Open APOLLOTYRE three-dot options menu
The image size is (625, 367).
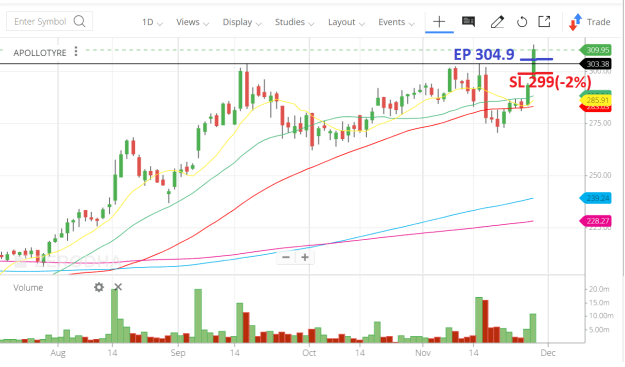click(76, 52)
